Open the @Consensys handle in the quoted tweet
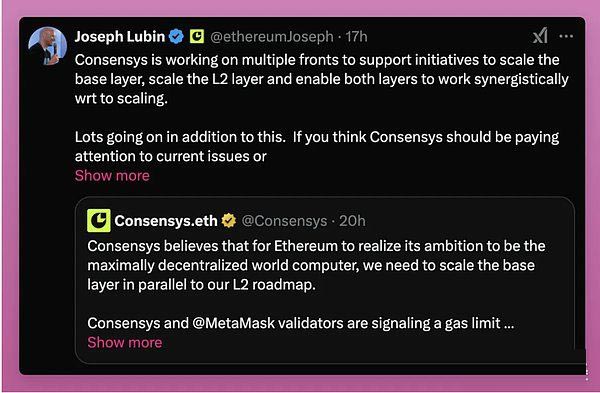This screenshot has width=600, height=393. point(284,221)
